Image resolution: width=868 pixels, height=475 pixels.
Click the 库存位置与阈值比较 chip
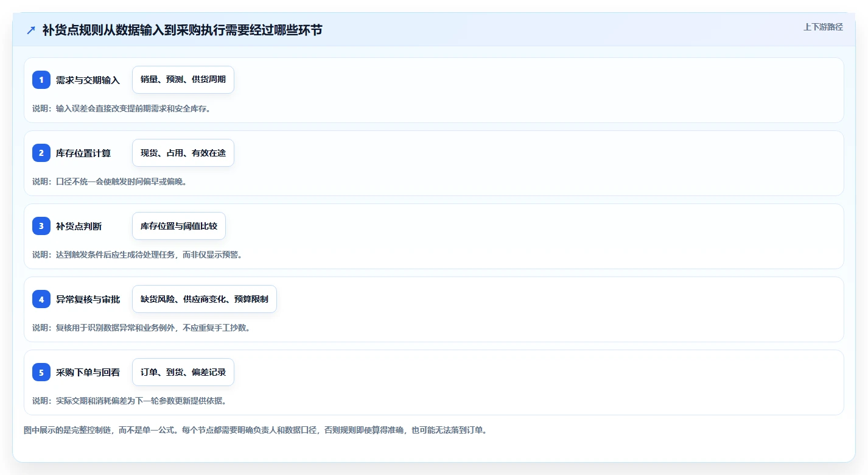click(x=179, y=226)
